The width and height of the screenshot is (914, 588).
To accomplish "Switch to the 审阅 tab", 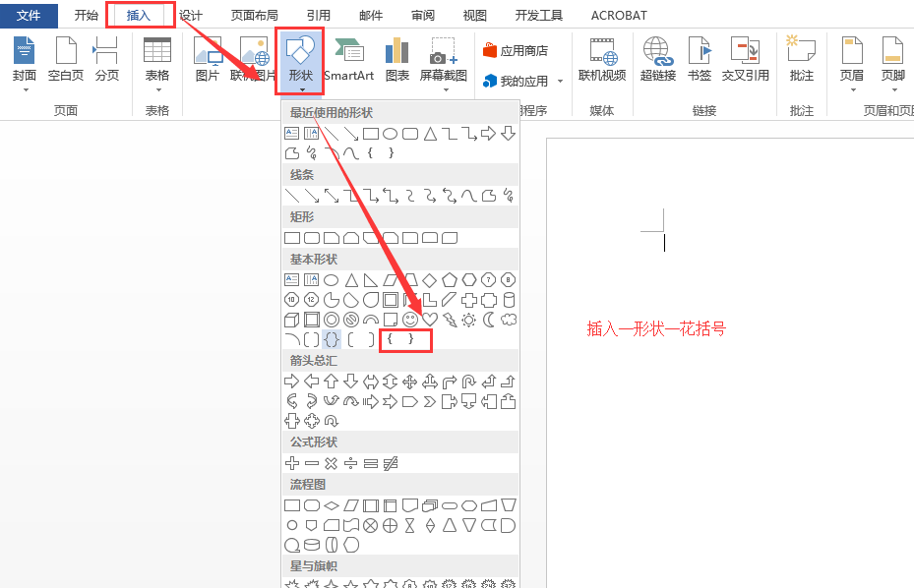I will coord(423,15).
